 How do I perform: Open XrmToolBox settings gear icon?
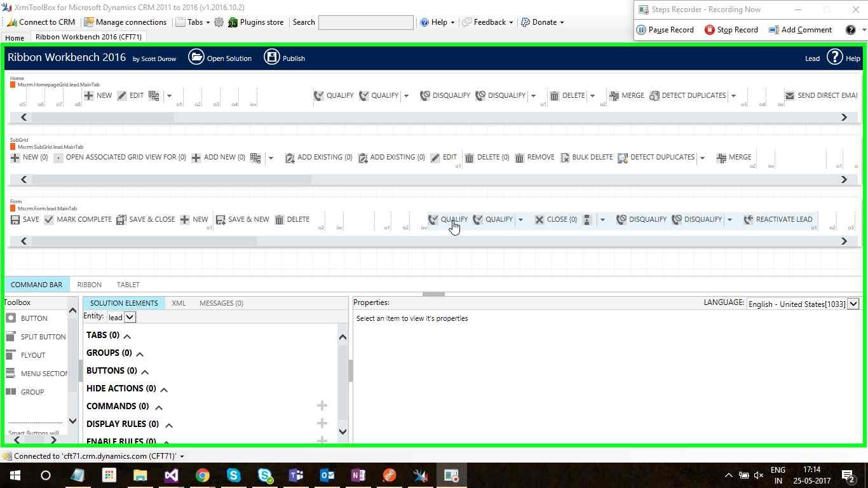coord(219,22)
